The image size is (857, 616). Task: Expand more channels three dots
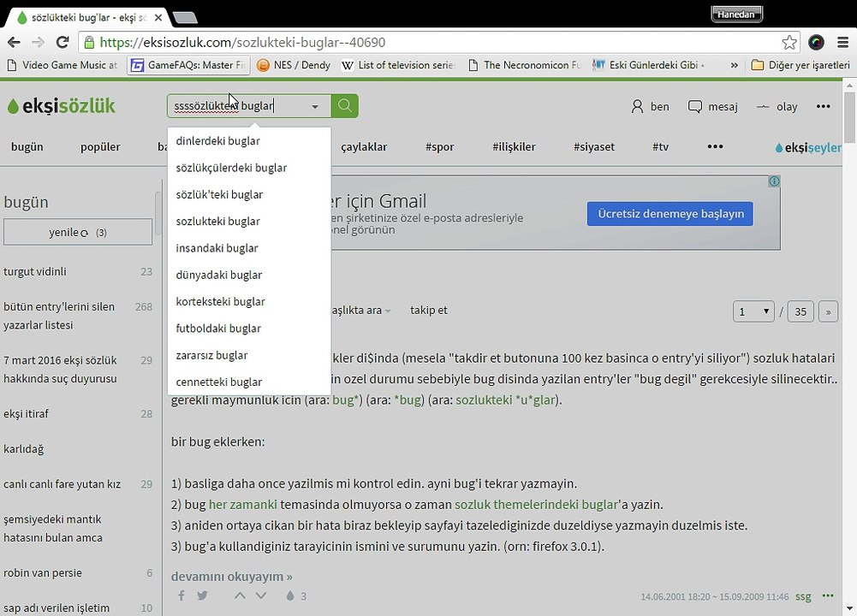[x=715, y=146]
